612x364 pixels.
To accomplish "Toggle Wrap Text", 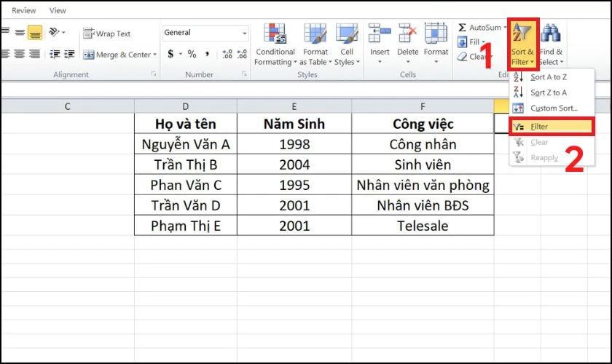I will click(x=106, y=33).
